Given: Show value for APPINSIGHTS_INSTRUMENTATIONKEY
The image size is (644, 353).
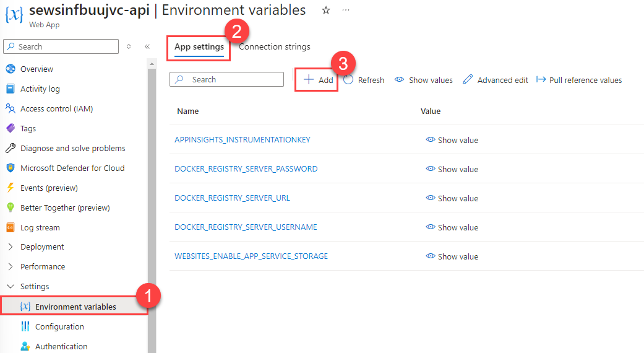Looking at the screenshot, I should coord(452,140).
